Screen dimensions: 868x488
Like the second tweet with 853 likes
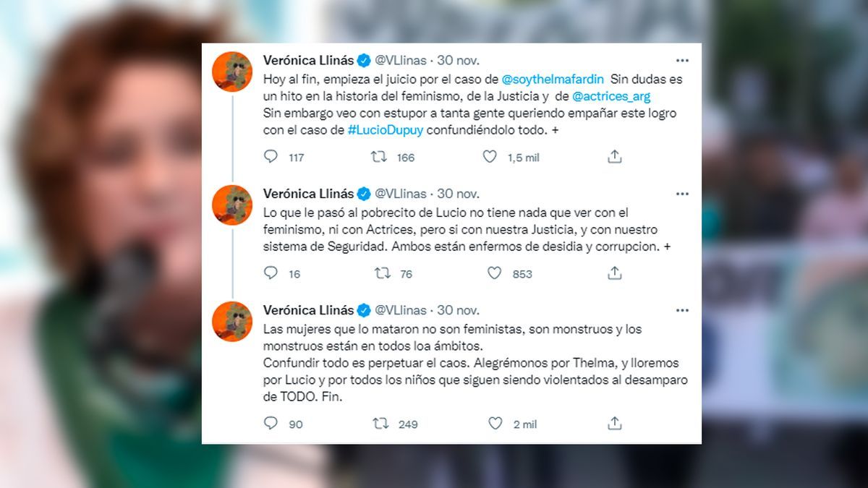tap(494, 273)
